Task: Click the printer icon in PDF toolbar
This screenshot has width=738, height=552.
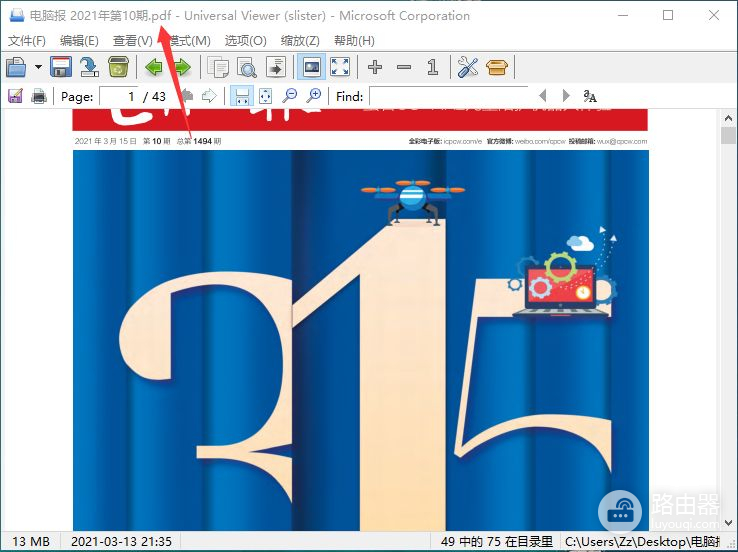Action: pos(39,96)
